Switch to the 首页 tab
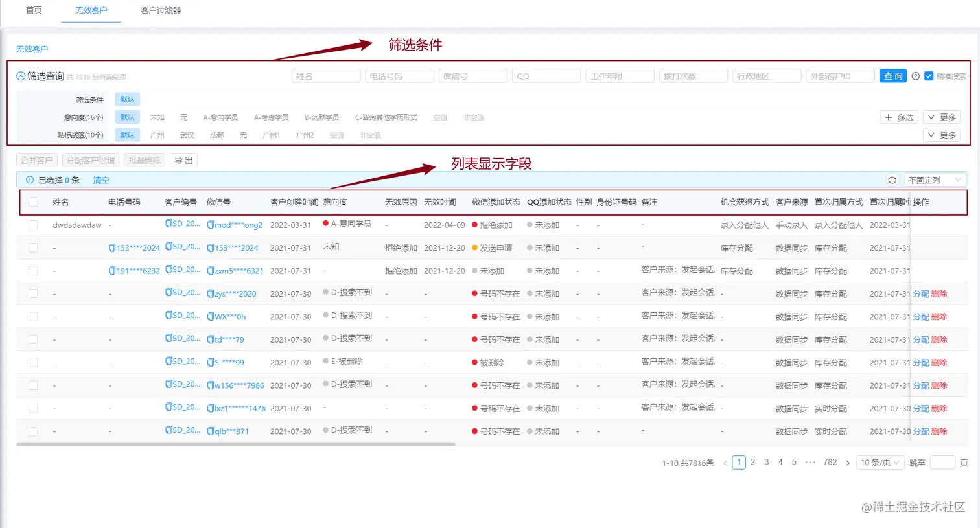 pyautogui.click(x=34, y=10)
